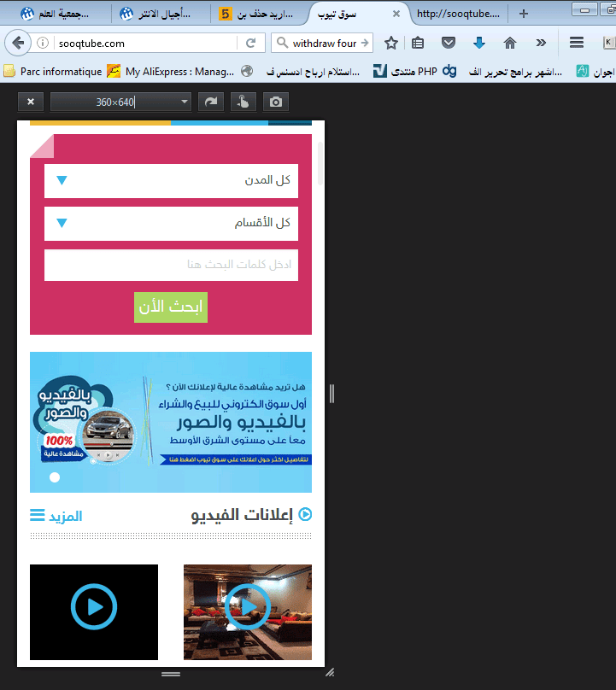
Task: Play the black video thumbnail
Action: 94,611
